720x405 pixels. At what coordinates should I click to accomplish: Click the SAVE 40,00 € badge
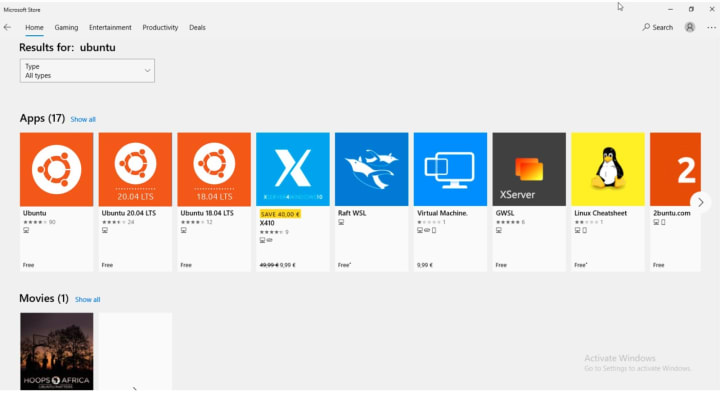coord(280,214)
